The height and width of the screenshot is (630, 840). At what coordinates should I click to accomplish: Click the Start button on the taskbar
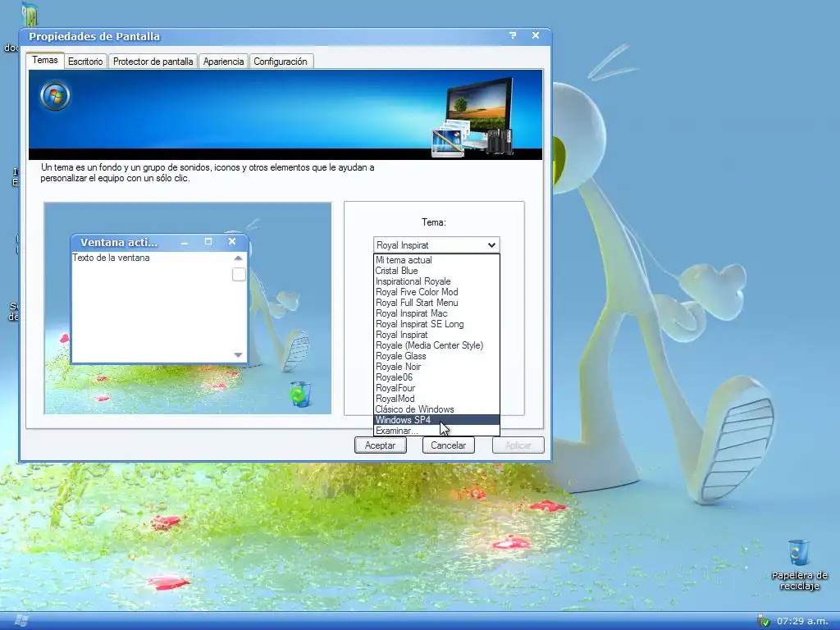point(21,621)
